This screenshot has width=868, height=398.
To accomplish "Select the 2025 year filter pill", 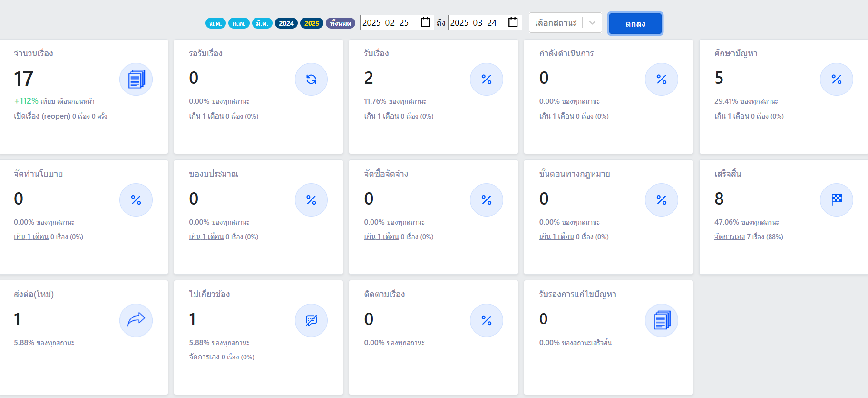I will click(312, 23).
